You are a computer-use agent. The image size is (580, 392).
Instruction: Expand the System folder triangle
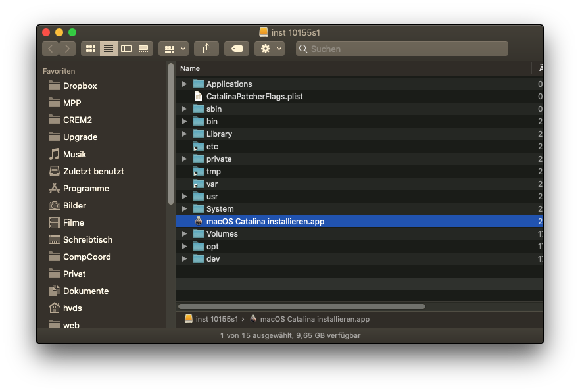click(184, 209)
